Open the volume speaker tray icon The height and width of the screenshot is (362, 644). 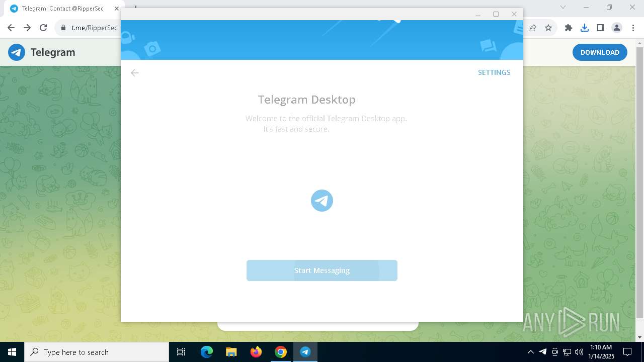[579, 352]
